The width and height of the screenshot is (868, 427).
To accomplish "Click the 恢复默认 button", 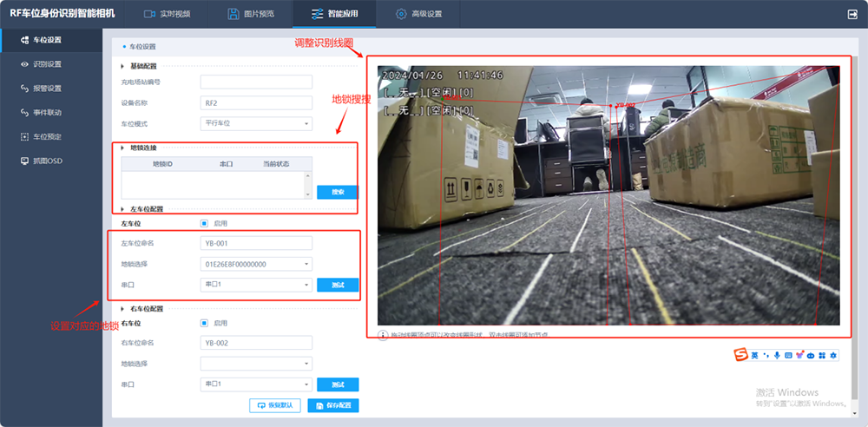I will 275,405.
